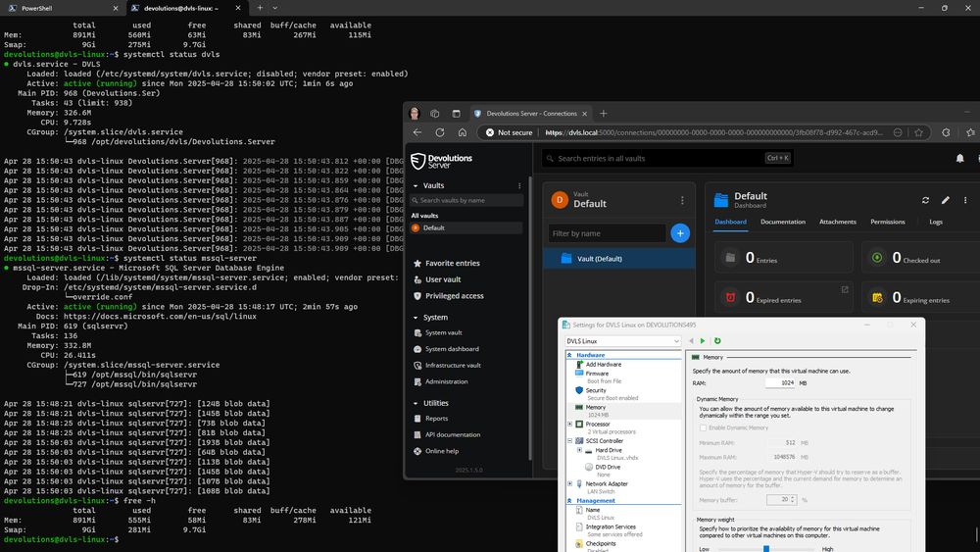Close the Devolutions Server - Connections tab

coord(584,114)
